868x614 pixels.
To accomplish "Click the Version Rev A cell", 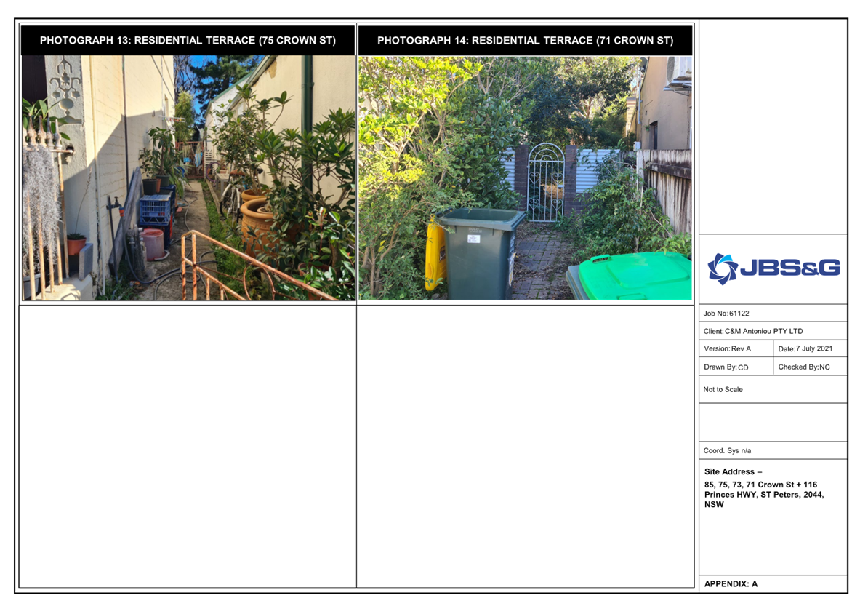I will 728,349.
